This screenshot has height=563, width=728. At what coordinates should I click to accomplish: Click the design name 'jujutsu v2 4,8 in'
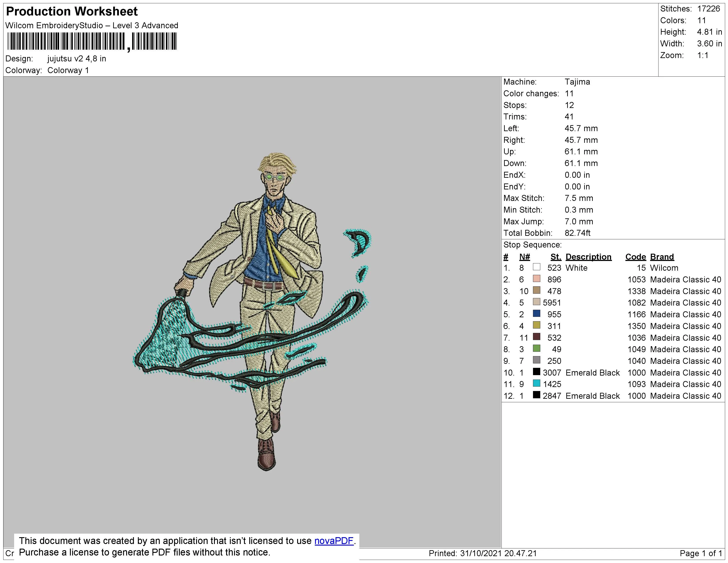(x=77, y=59)
